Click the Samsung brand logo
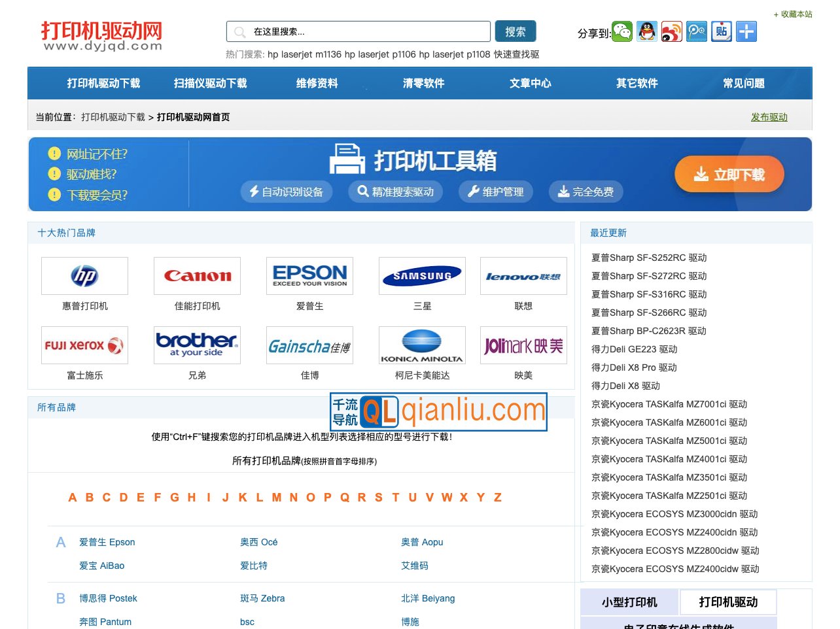Viewport: 840px width, 629px height. pos(422,276)
